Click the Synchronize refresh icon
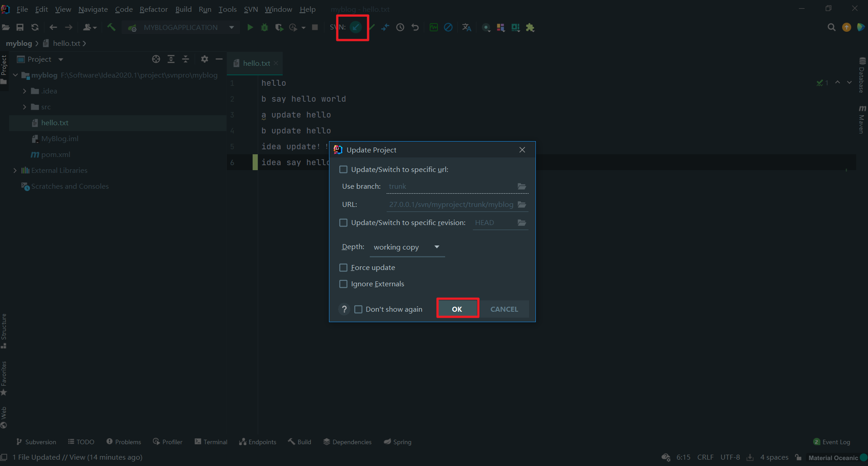This screenshot has height=466, width=868. coord(35,27)
